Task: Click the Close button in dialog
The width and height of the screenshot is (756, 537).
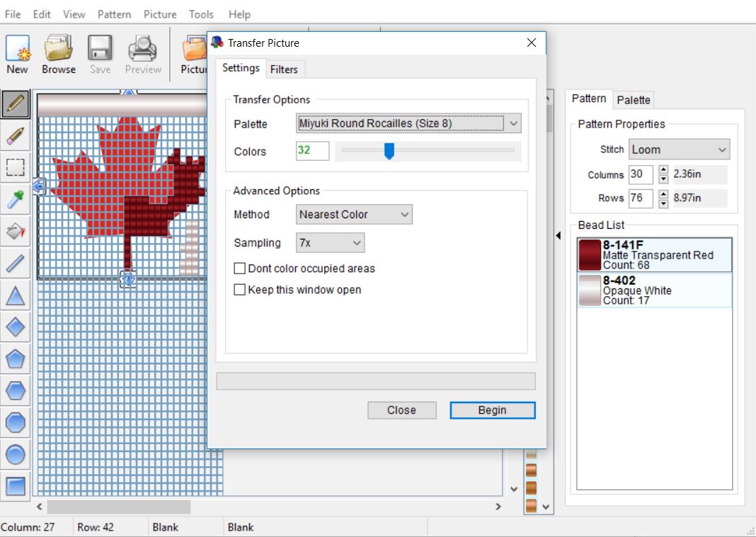Action: tap(401, 410)
